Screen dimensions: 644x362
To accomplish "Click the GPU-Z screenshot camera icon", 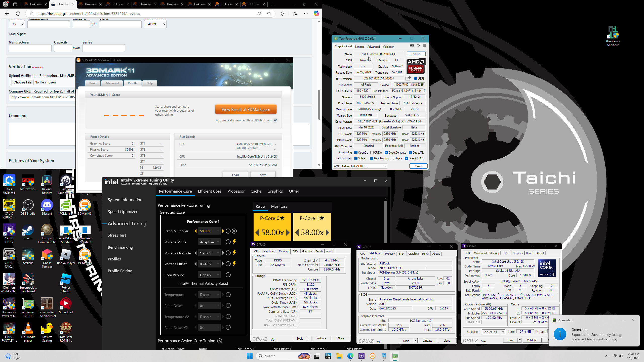I will pyautogui.click(x=412, y=46).
